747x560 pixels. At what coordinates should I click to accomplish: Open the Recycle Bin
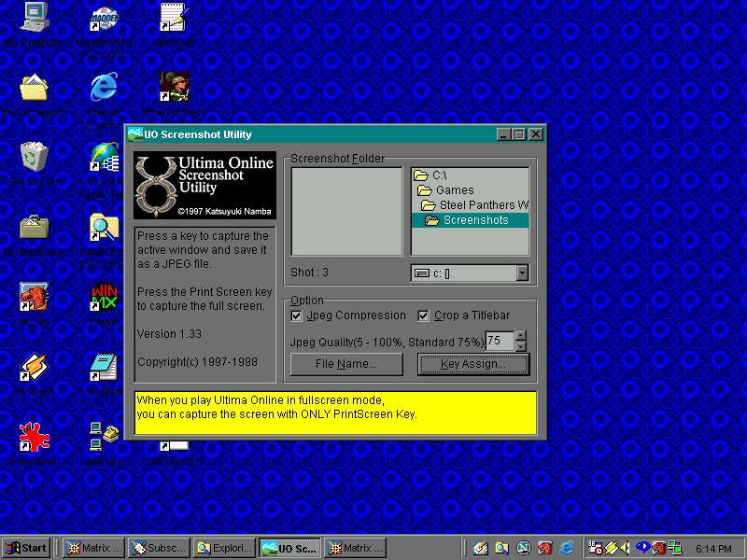click(35, 157)
